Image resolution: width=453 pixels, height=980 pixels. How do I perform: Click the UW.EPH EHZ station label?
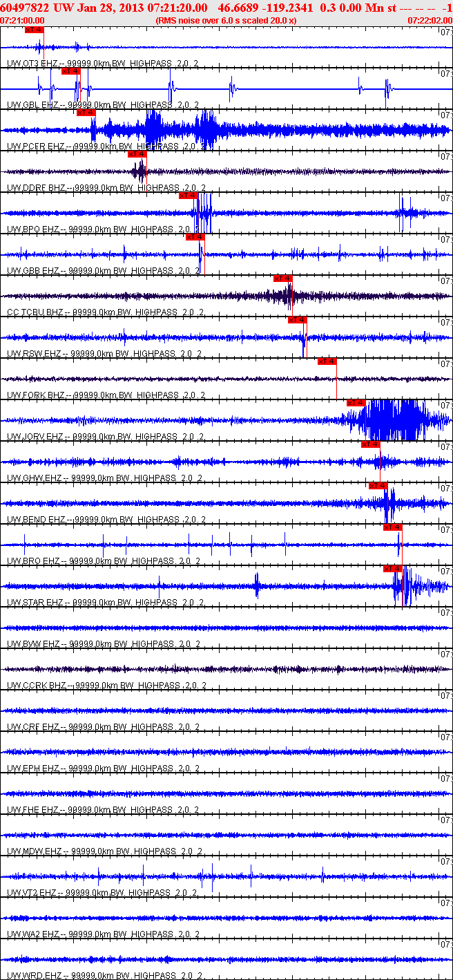32,769
